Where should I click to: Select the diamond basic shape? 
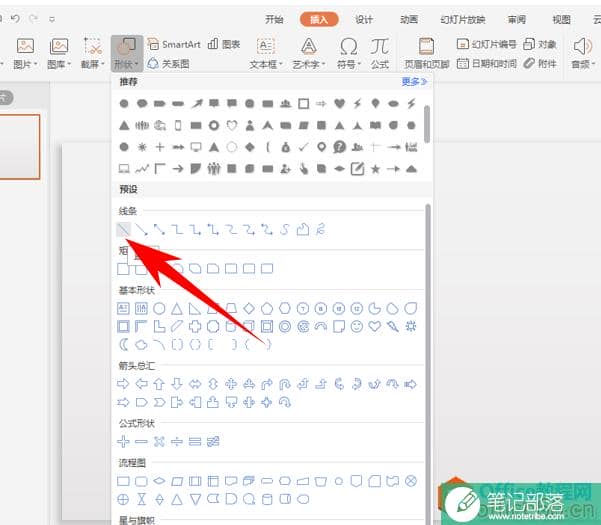[249, 308]
